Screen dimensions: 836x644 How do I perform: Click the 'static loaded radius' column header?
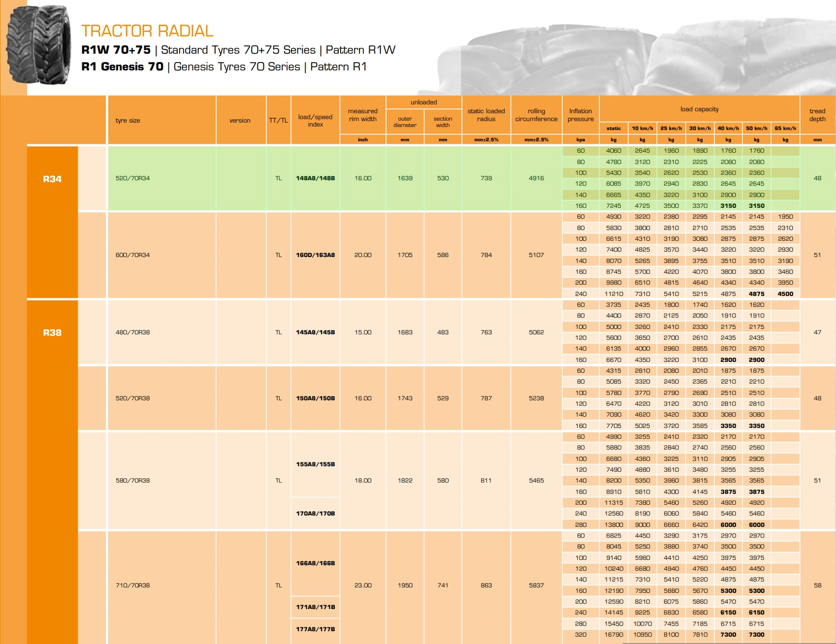point(486,115)
